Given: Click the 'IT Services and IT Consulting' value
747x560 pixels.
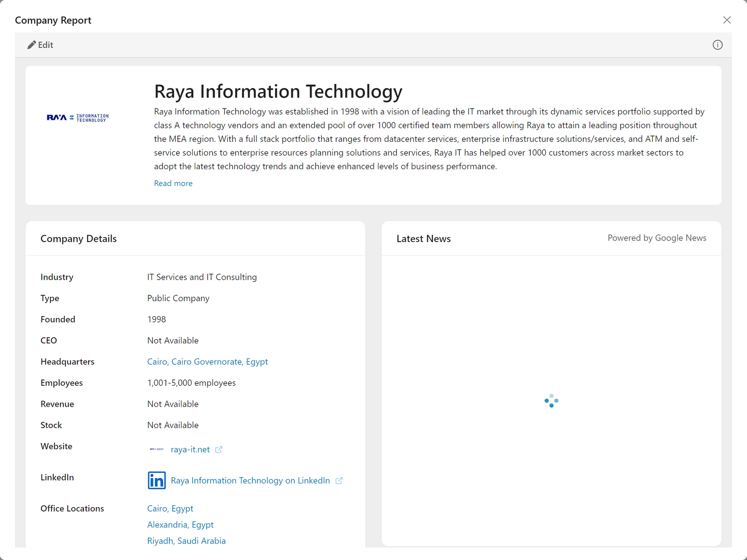Looking at the screenshot, I should [202, 277].
